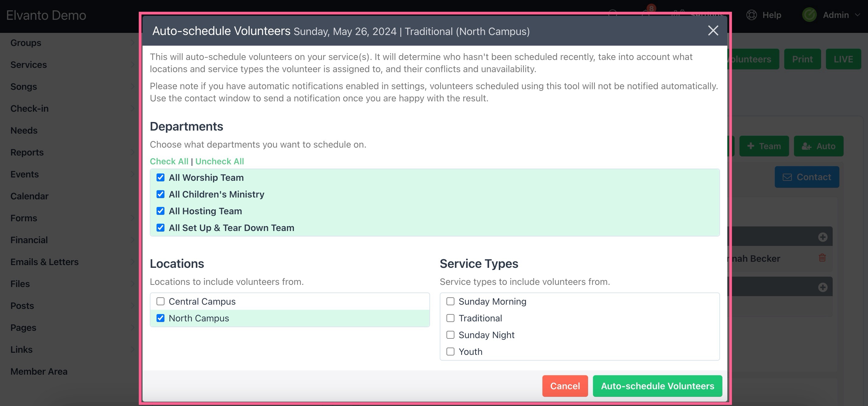Uncheck All Worship Team department
This screenshot has width=868, height=406.
pyautogui.click(x=161, y=177)
